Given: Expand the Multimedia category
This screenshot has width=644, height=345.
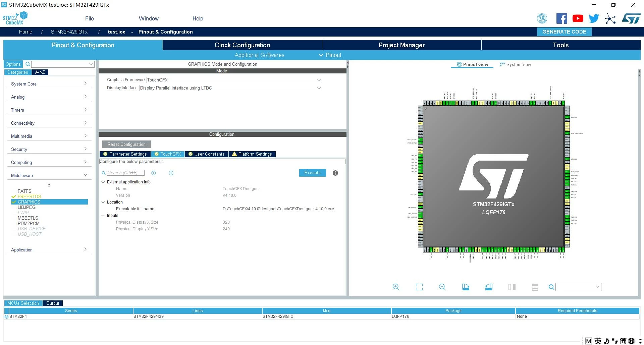Looking at the screenshot, I should pos(49,136).
